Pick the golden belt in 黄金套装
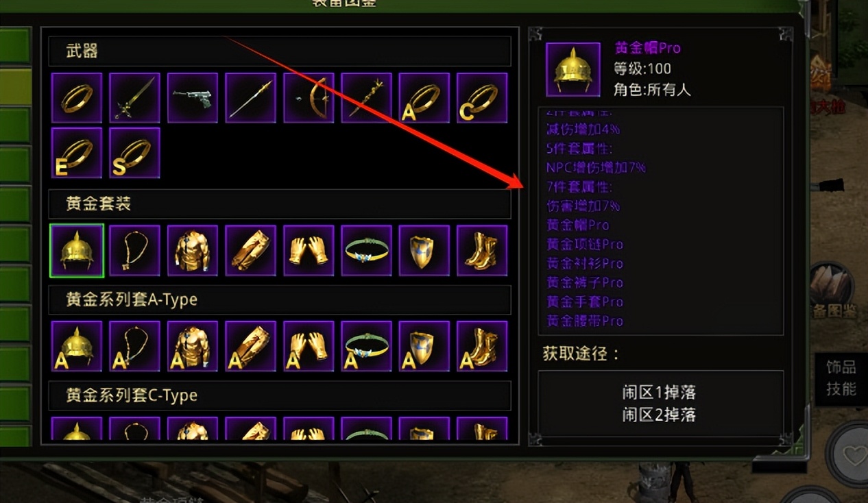Screen dimensions: 868x503 (x=367, y=250)
